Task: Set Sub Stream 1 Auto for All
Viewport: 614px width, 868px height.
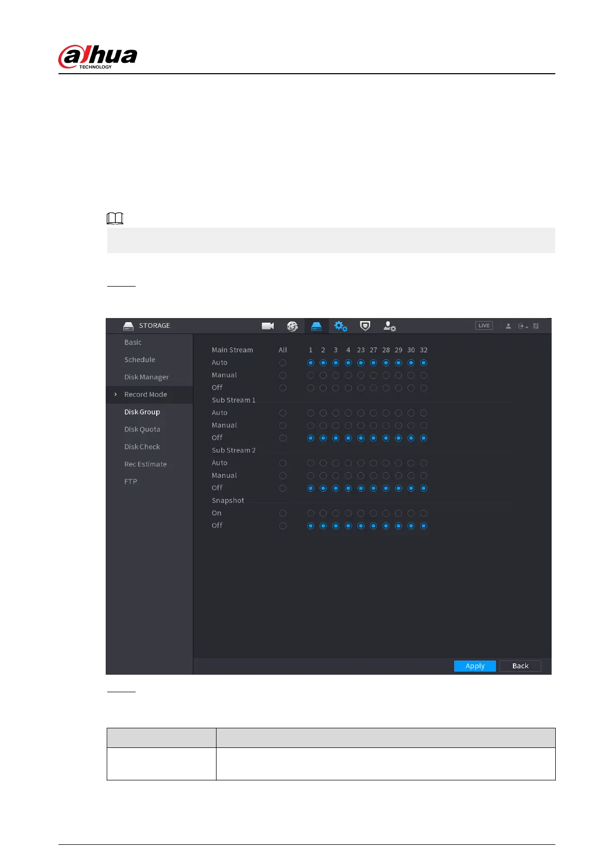Action: (x=283, y=413)
